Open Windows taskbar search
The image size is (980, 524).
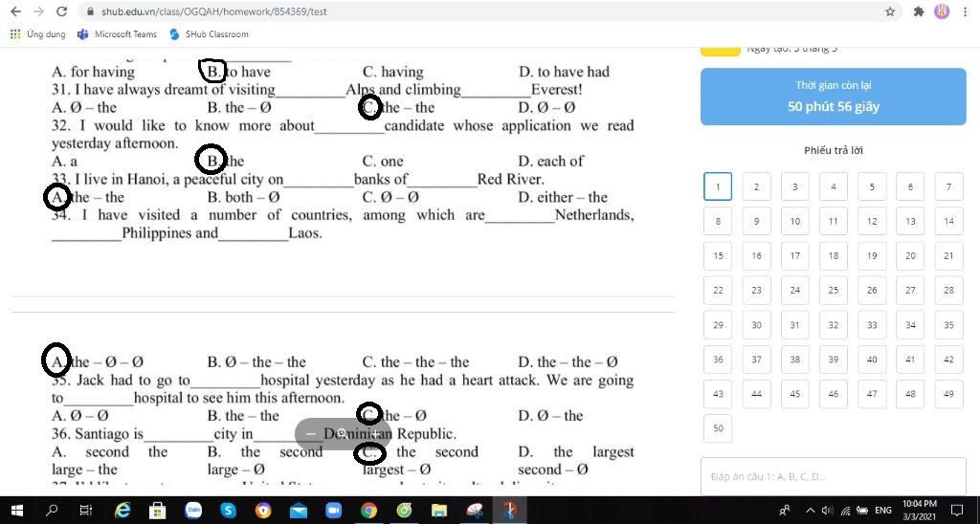pyautogui.click(x=53, y=511)
